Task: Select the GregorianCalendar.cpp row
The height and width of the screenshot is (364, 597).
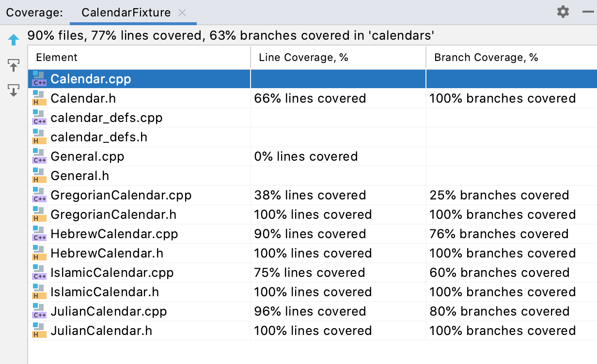Action: pyautogui.click(x=121, y=195)
